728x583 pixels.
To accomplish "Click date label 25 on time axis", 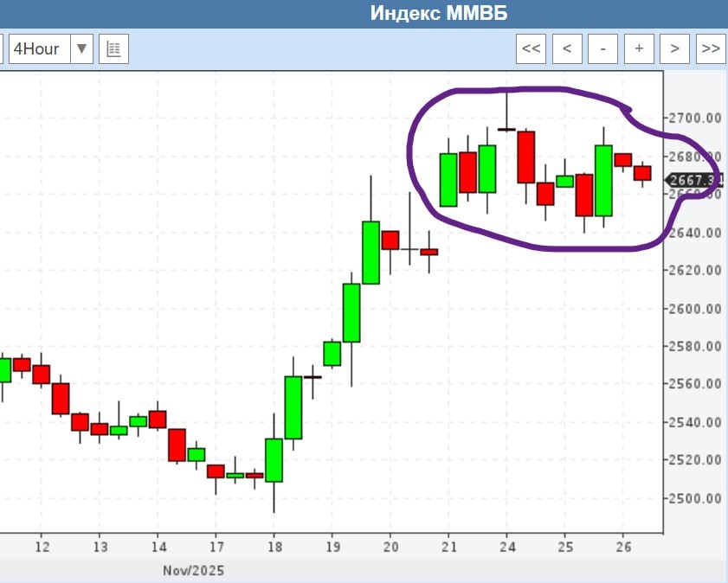I will [565, 548].
